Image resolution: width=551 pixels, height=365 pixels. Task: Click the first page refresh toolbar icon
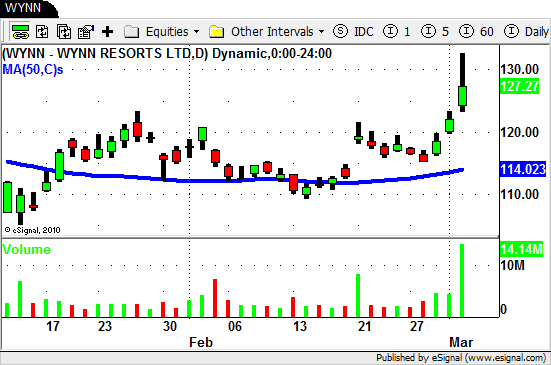(42, 32)
